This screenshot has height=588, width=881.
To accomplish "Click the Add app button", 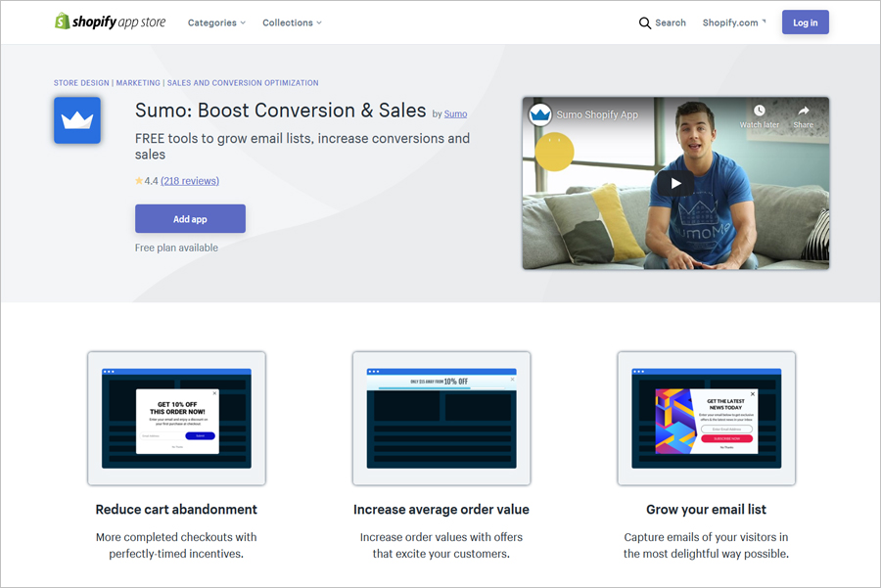I will 190,219.
